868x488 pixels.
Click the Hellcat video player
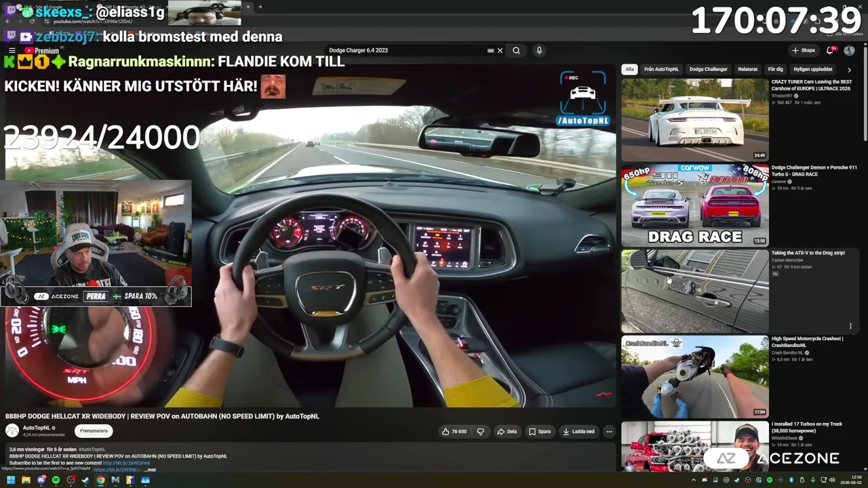(x=309, y=237)
